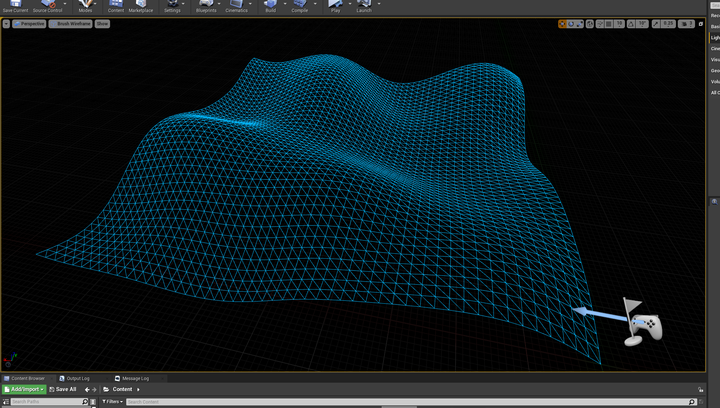Open the Perspective viewport type dropdown
The width and height of the screenshot is (720, 408).
[x=30, y=23]
